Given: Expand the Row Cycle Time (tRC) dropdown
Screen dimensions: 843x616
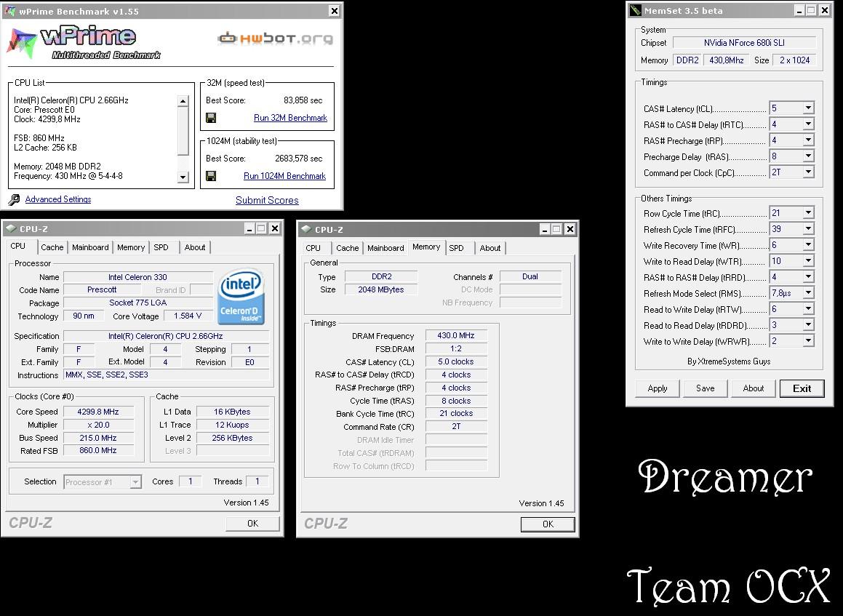Looking at the screenshot, I should [808, 213].
